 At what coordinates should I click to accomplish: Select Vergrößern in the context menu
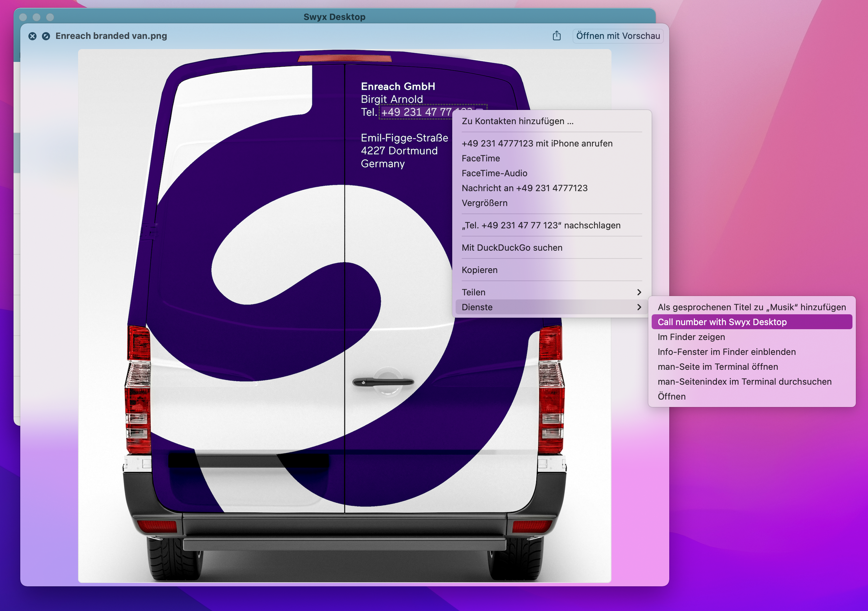pyautogui.click(x=484, y=203)
